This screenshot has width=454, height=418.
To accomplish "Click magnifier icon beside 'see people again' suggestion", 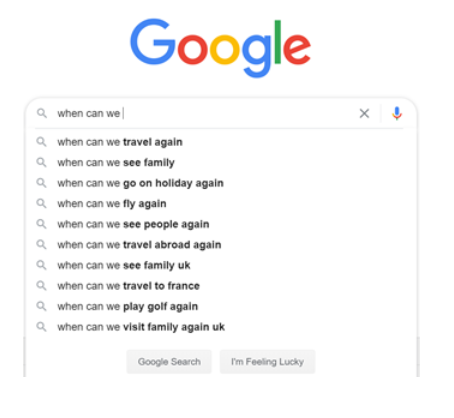I will click(42, 224).
